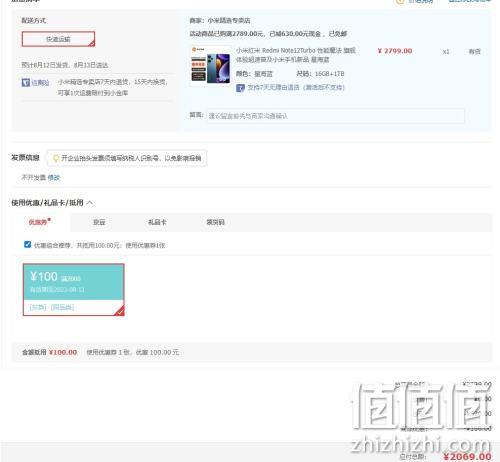Click the lightbulb invoice tip icon
500x462 pixels.
pyautogui.click(x=56, y=158)
